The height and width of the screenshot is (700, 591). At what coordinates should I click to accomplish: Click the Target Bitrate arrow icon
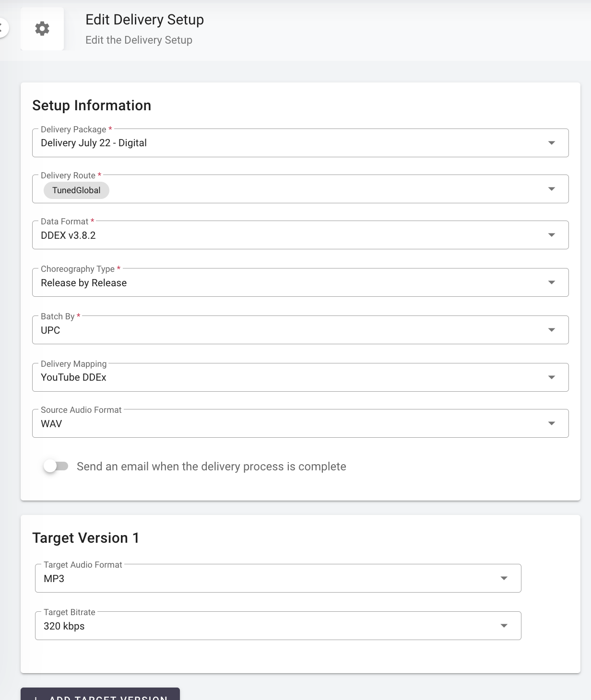504,626
